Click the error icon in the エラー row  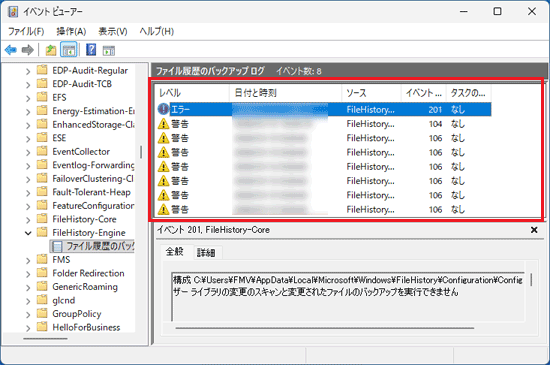(163, 109)
